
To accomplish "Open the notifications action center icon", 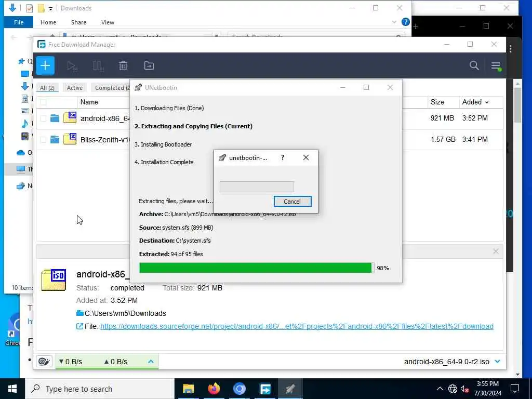I will (x=515, y=389).
